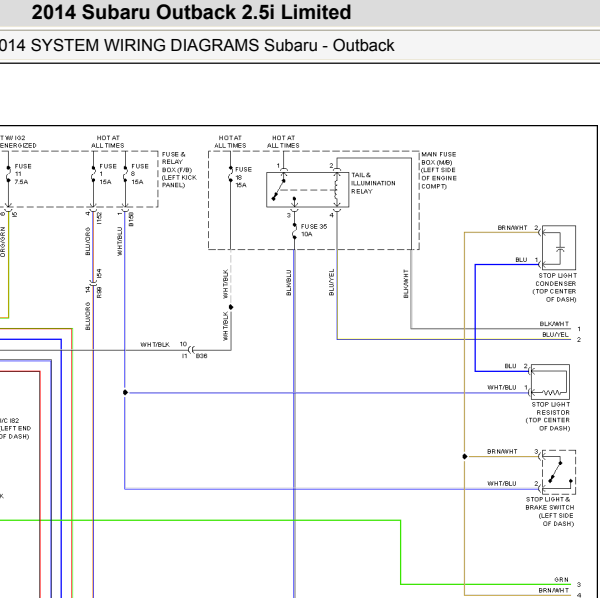Select the "FUSE 18 15A" label

coord(243,177)
